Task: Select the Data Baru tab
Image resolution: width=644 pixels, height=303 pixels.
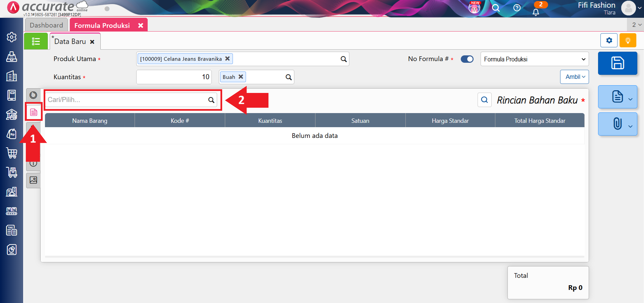Action: (x=70, y=42)
